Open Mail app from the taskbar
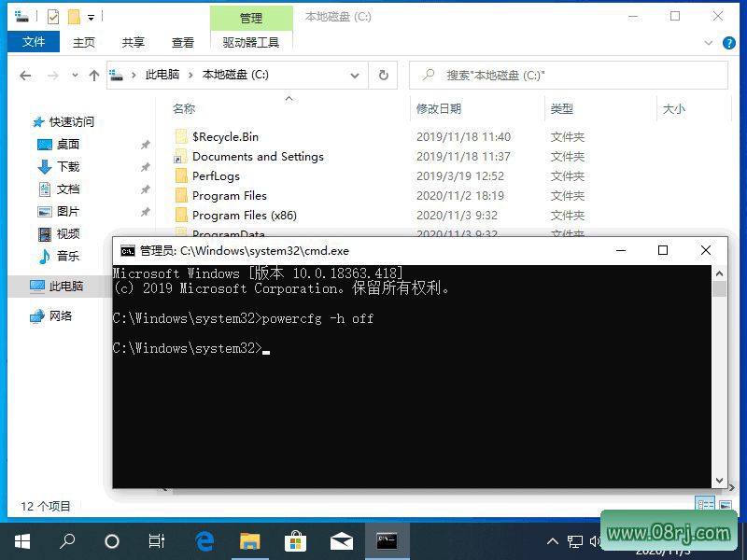The width and height of the screenshot is (747, 560). point(341,541)
